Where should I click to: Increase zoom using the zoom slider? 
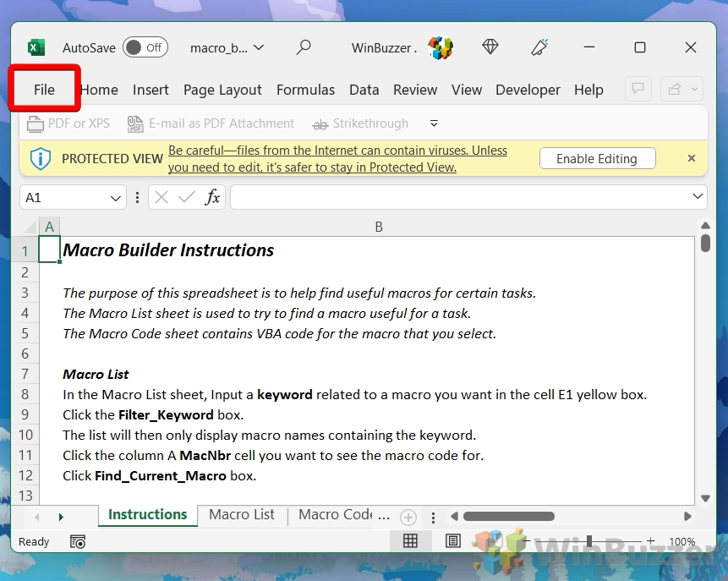(649, 541)
